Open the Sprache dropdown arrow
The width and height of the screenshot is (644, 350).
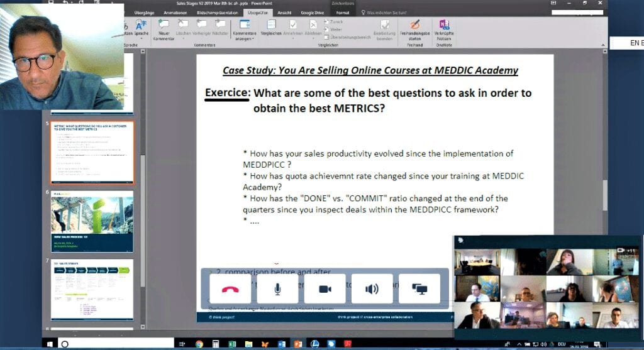tap(142, 38)
